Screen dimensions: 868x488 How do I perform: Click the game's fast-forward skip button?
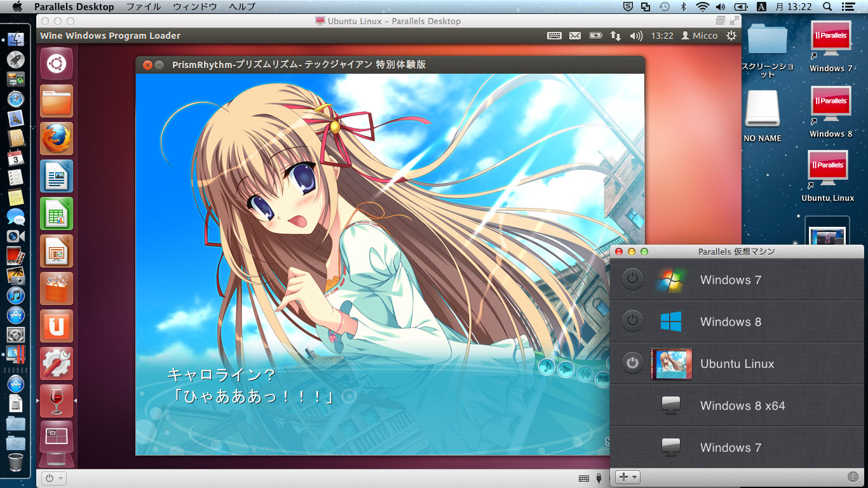coord(585,373)
